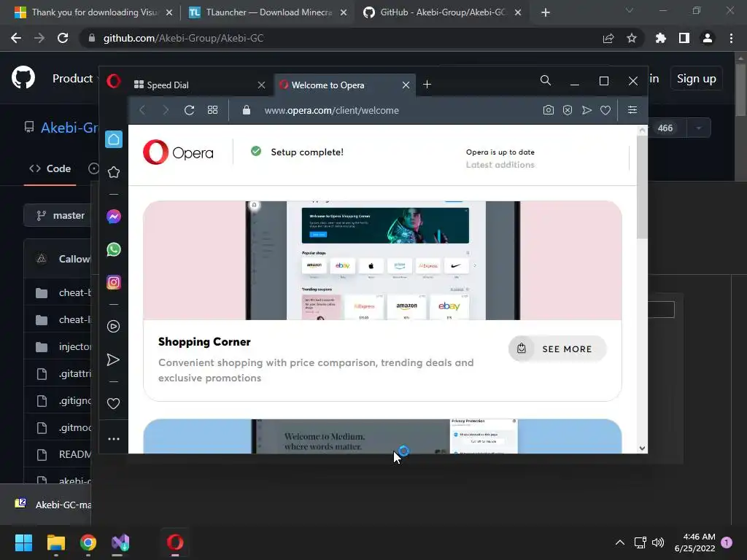Open the Code tab on GitHub

[50, 168]
